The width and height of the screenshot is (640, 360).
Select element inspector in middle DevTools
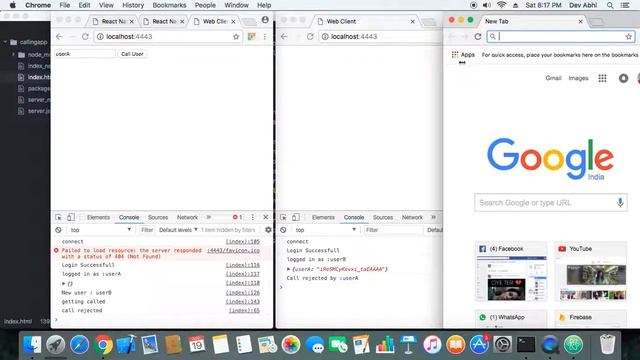coord(283,217)
